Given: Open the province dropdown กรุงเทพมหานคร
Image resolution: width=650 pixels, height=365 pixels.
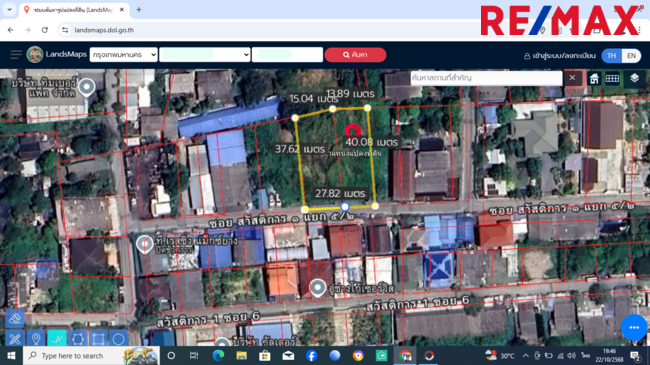Looking at the screenshot, I should (124, 55).
